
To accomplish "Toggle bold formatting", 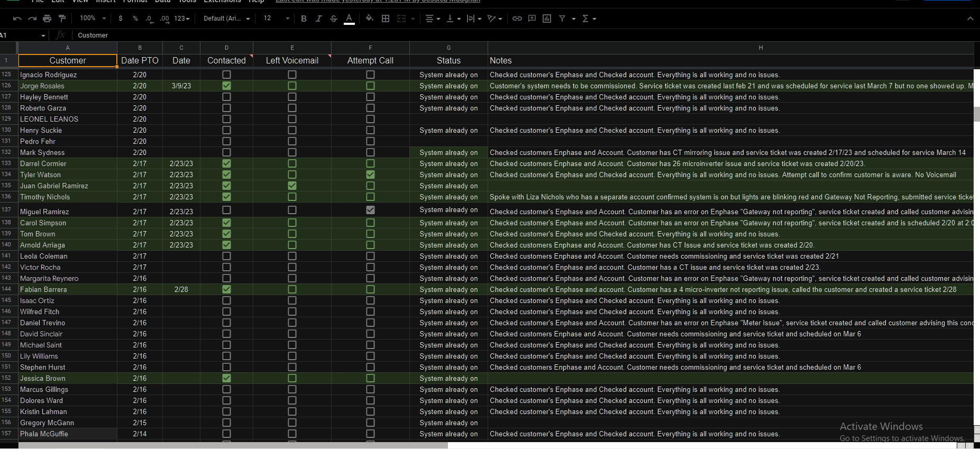I will (x=304, y=19).
